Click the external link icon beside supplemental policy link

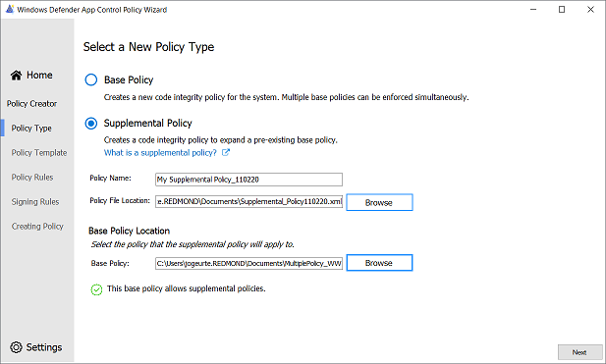226,152
